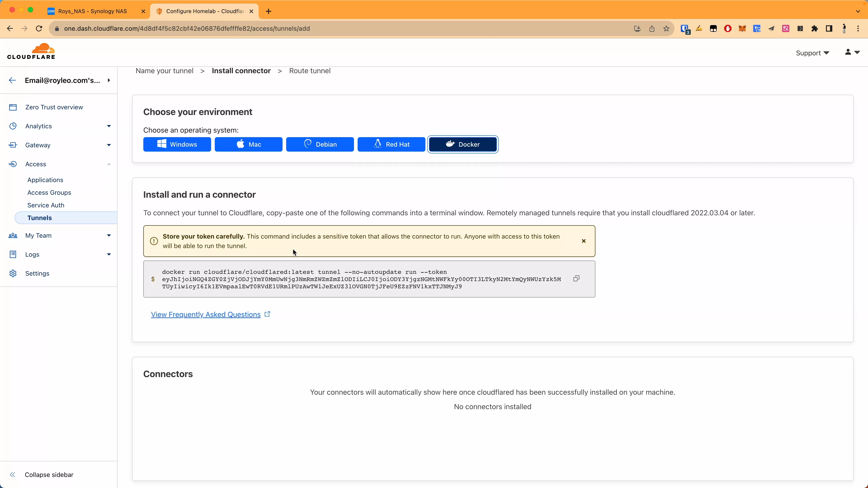Click the Settings gear icon

(x=13, y=273)
